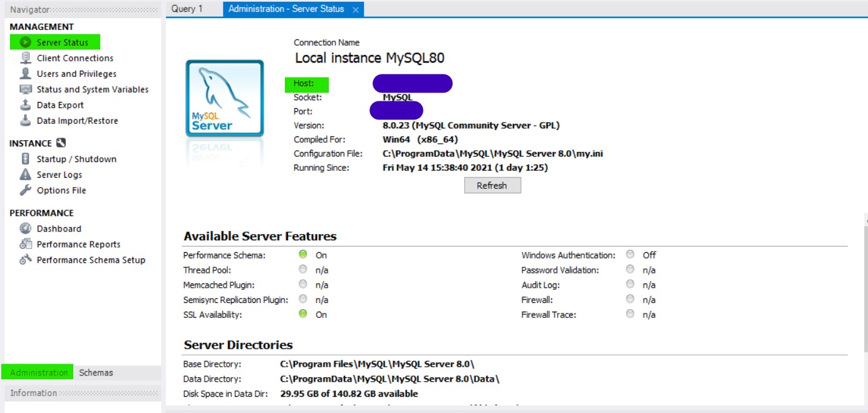Click the Server Logs warning icon
The height and width of the screenshot is (413, 868).
[x=26, y=175]
